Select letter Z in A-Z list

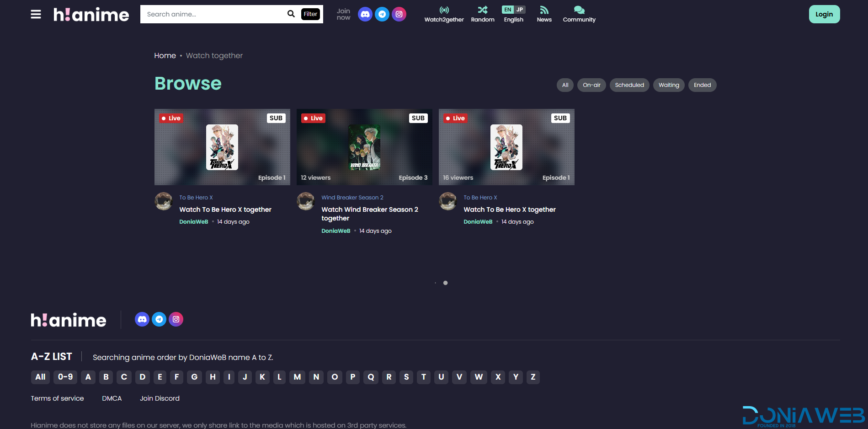[533, 377]
